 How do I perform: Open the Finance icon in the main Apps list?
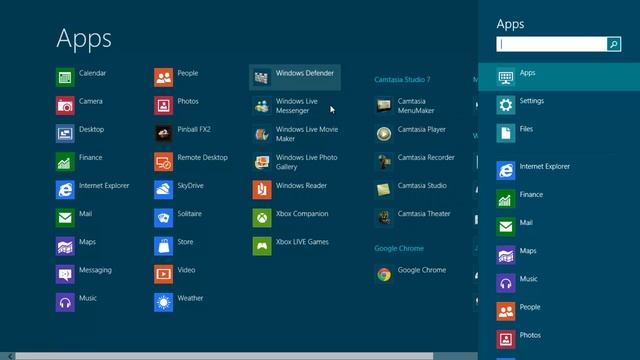click(x=65, y=162)
